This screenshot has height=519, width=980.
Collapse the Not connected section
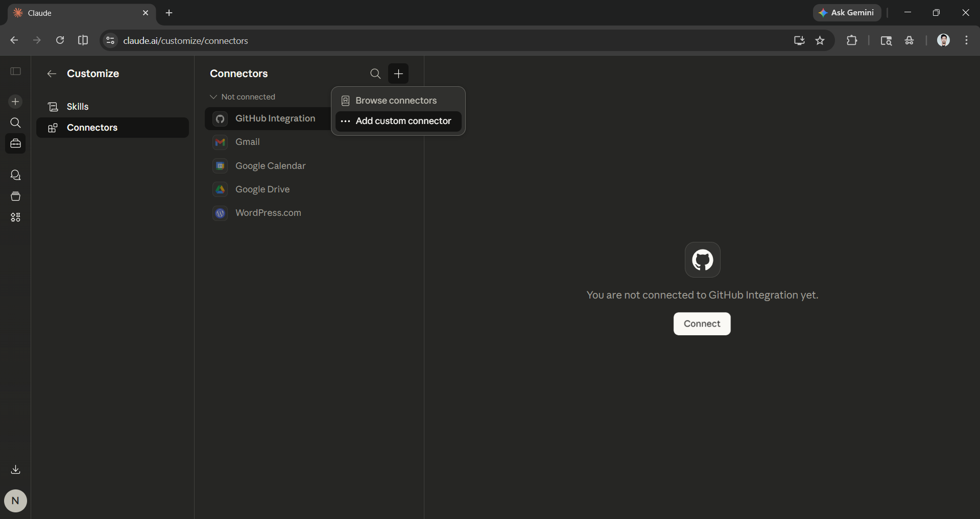(x=243, y=97)
